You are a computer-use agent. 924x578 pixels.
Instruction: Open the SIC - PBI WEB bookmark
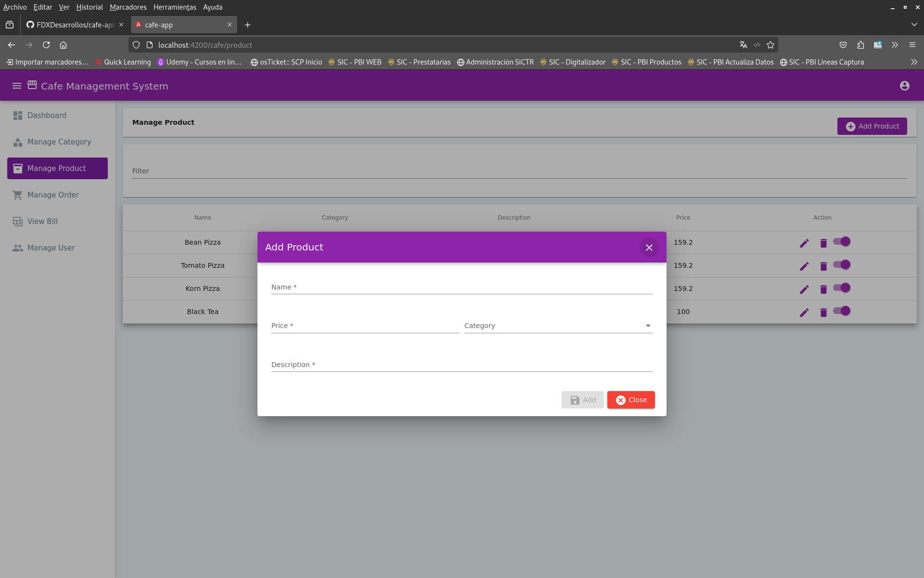[x=355, y=62]
